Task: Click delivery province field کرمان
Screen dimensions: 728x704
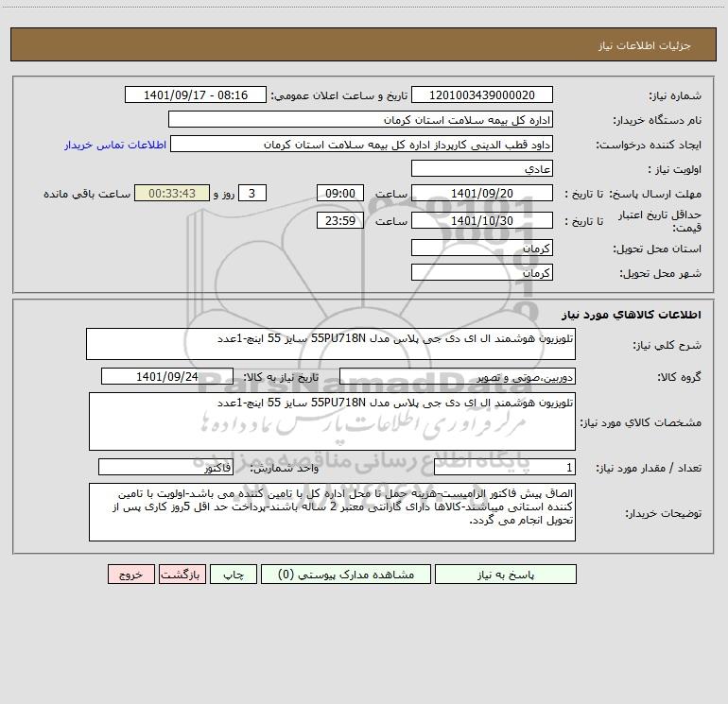Action: 482,249
